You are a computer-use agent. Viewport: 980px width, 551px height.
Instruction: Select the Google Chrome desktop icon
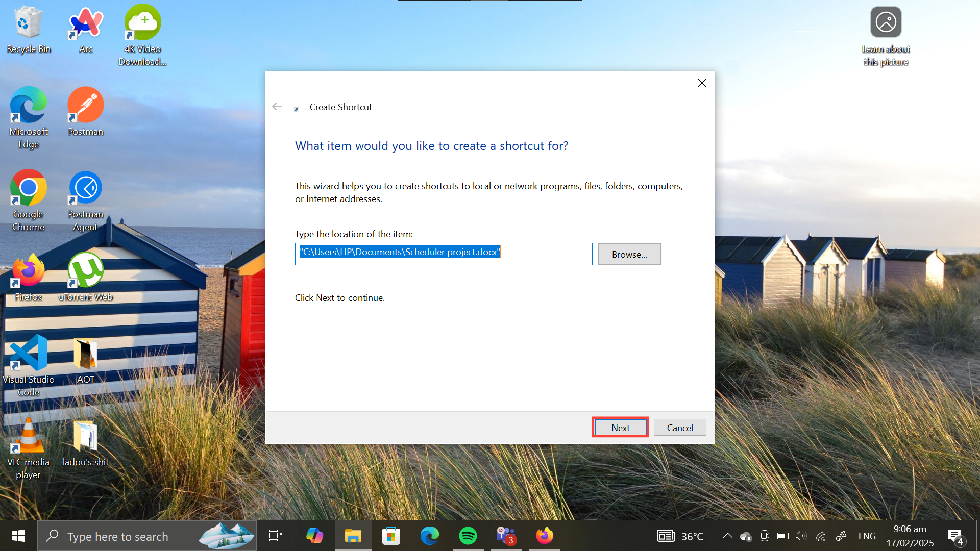[29, 199]
